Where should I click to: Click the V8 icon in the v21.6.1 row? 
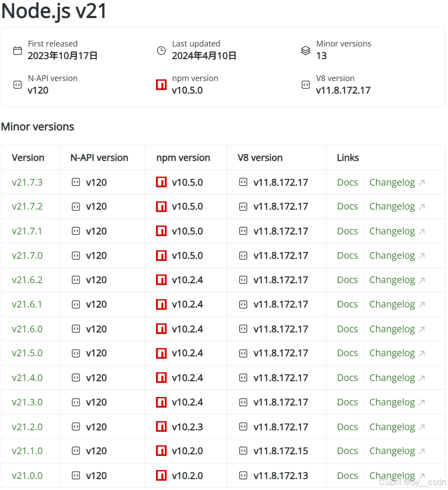pos(243,304)
